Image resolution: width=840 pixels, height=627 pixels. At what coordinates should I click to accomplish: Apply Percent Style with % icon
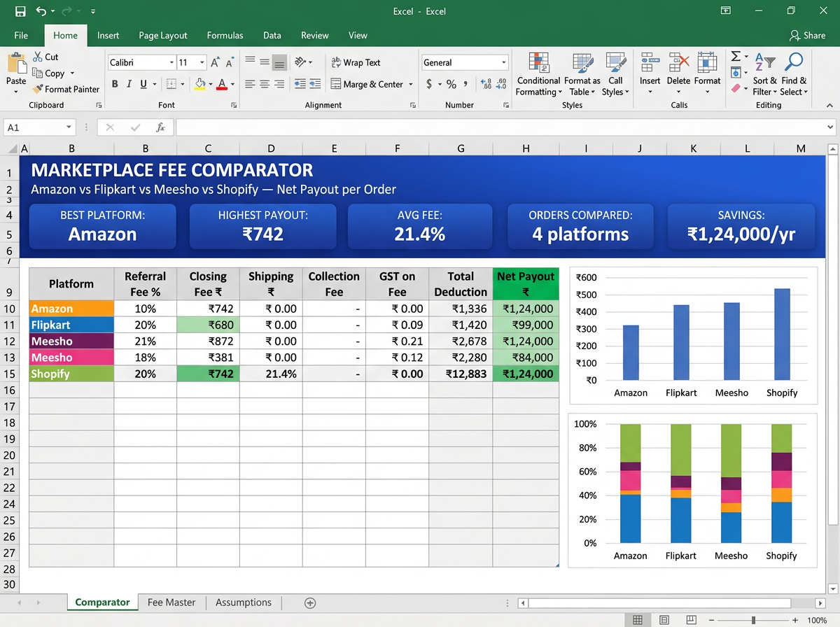[x=451, y=84]
